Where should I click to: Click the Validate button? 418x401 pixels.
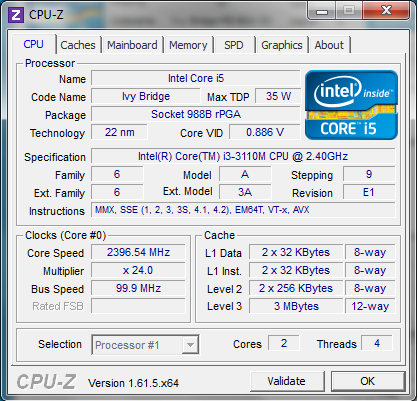click(287, 381)
